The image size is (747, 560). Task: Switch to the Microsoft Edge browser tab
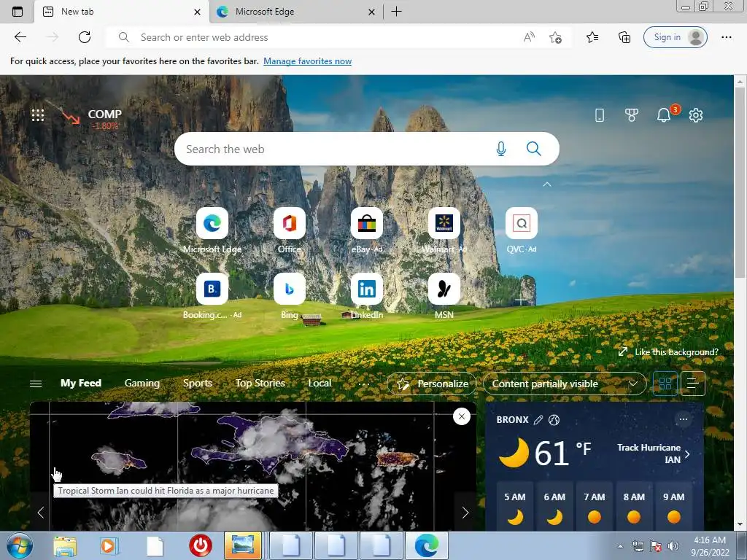(x=295, y=12)
